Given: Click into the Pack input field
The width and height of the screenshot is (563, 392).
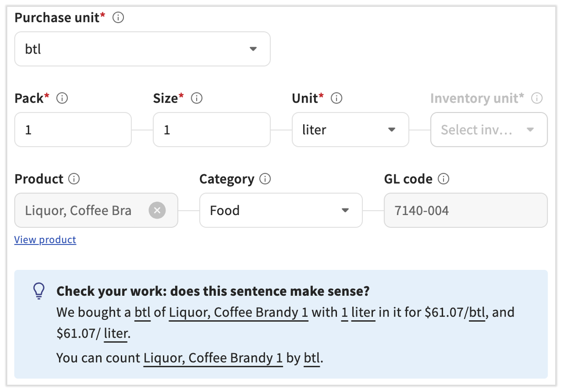Looking at the screenshot, I should [73, 130].
